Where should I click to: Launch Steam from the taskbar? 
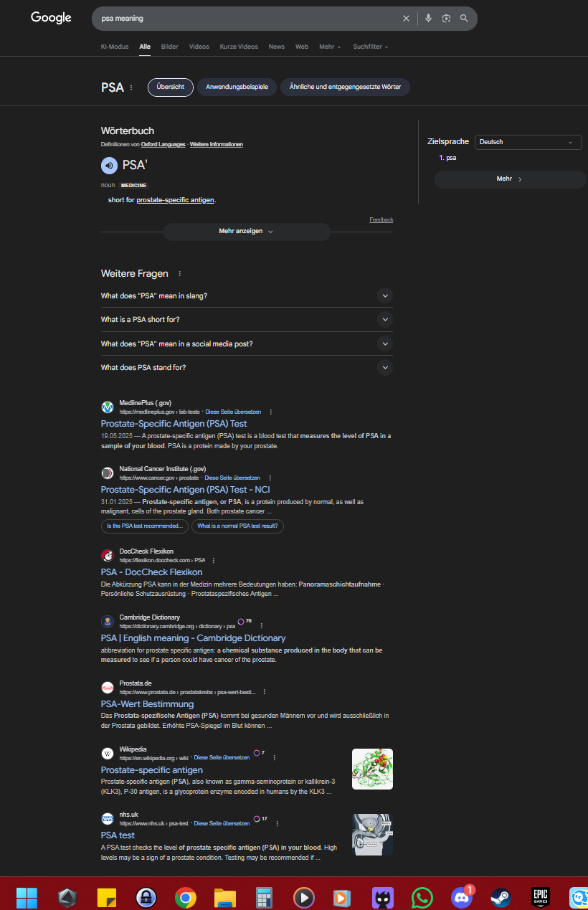coord(500,897)
